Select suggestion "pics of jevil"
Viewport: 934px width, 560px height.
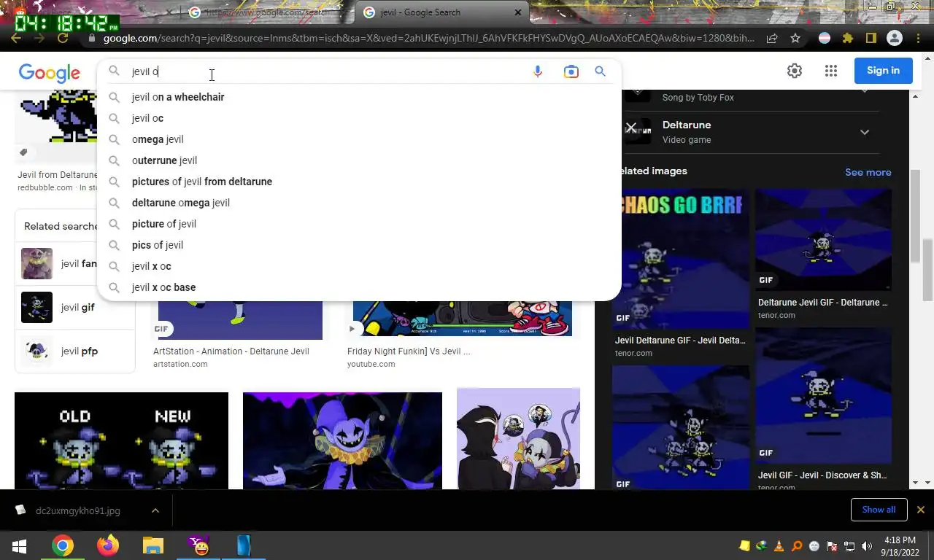pos(359,245)
